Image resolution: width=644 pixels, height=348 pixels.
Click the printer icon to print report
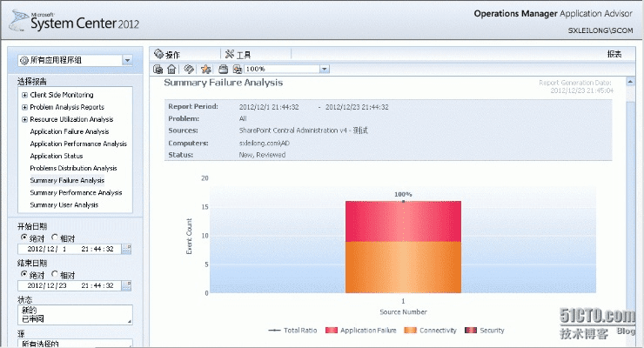tap(223, 69)
